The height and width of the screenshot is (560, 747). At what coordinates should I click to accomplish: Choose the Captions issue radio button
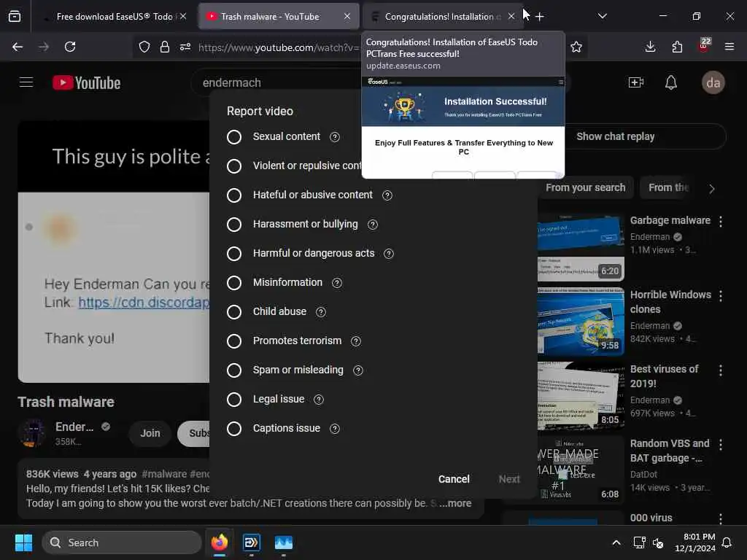[234, 429]
